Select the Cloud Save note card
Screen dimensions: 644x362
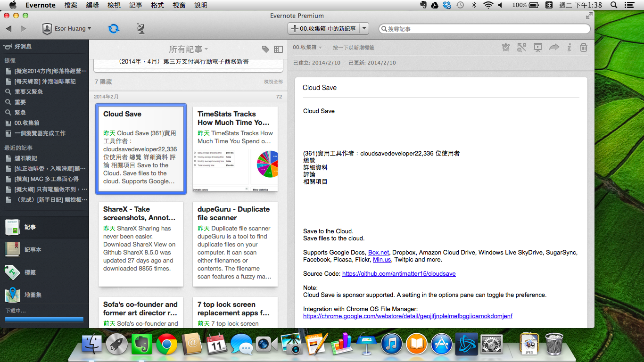[141, 149]
